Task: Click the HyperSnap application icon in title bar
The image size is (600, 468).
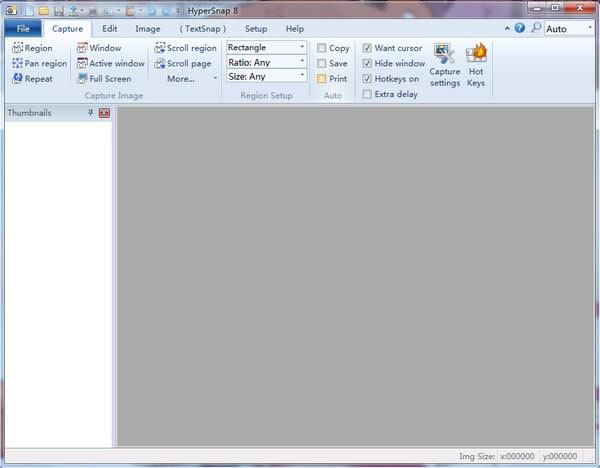Action: [11, 10]
